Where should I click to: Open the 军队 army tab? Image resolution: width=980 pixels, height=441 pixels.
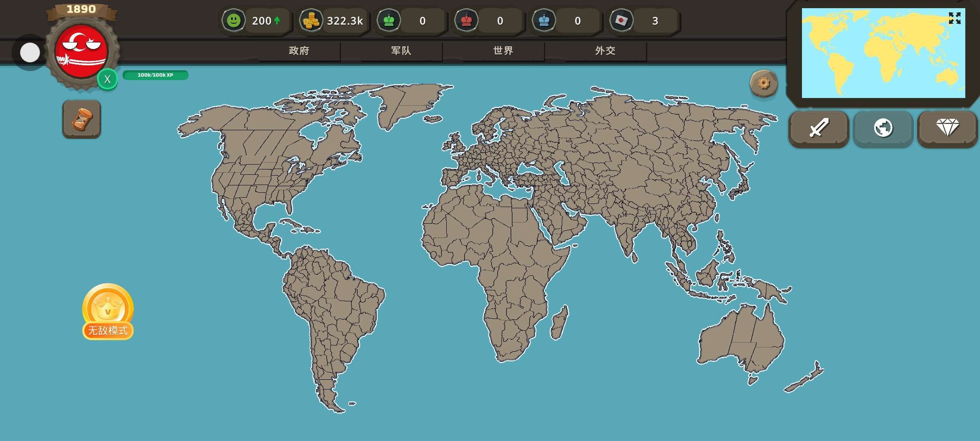pos(401,51)
